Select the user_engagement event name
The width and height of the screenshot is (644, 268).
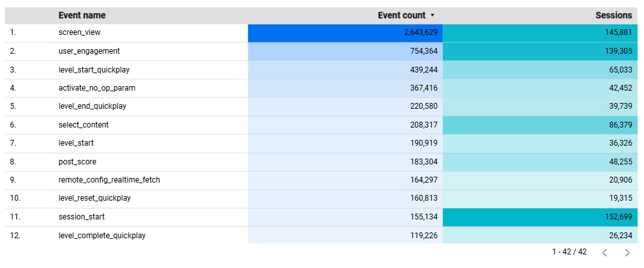point(89,50)
